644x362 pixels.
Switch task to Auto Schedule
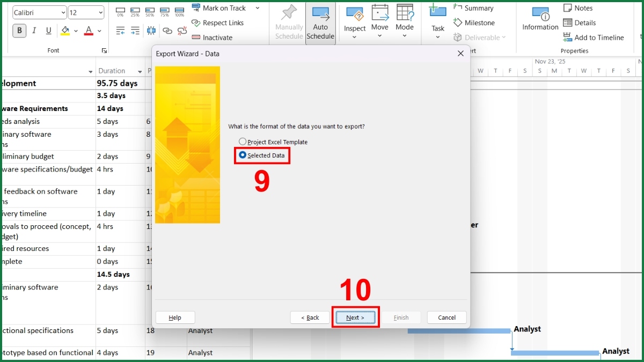click(x=320, y=21)
